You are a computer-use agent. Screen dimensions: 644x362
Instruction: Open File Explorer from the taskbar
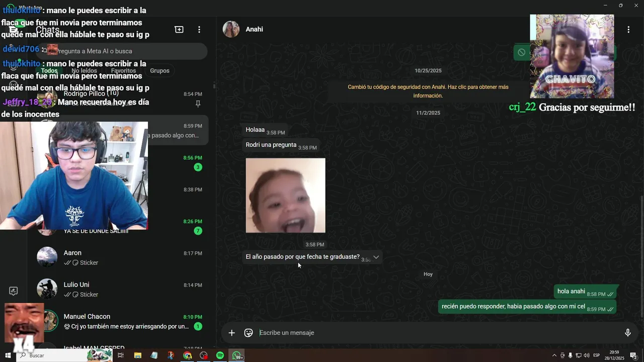tap(137, 355)
